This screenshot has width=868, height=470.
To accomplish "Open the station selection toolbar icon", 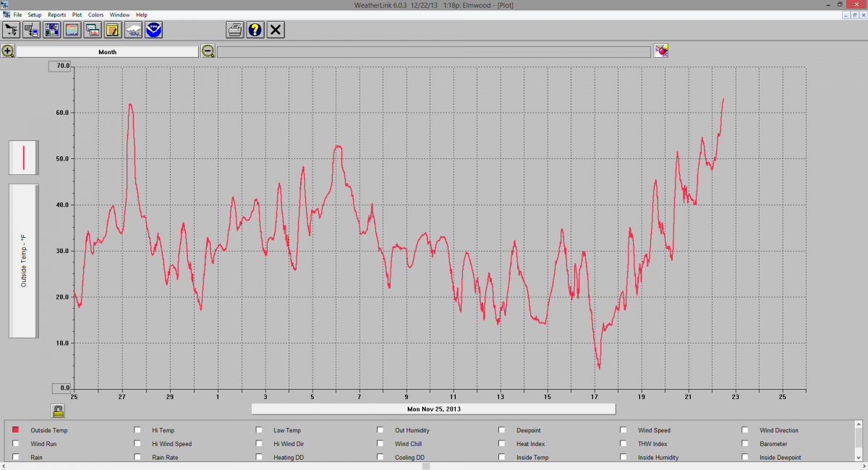I will (x=11, y=30).
